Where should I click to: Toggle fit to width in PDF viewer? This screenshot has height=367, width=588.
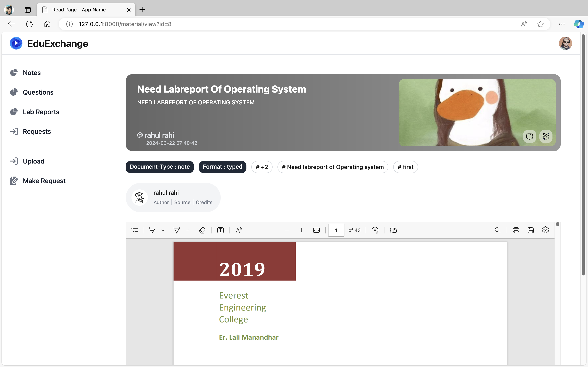tap(316, 230)
